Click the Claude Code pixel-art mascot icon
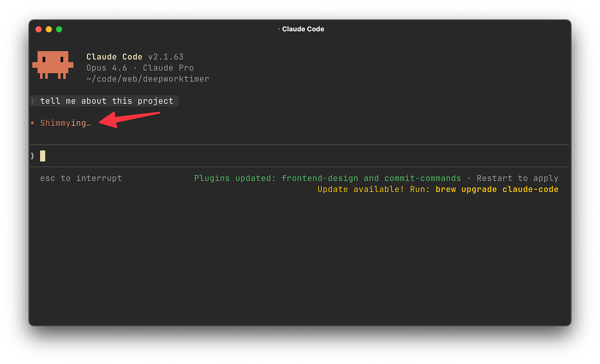Image resolution: width=600 pixels, height=364 pixels. click(53, 65)
